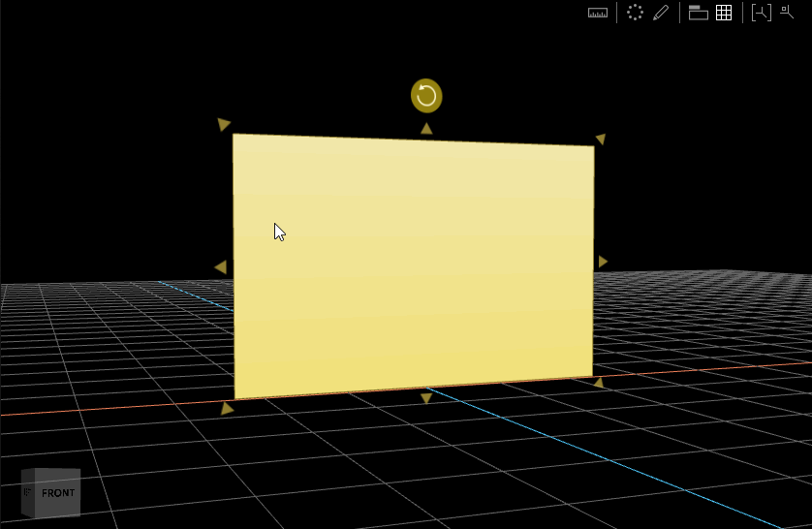Click the left edge center arrow handle

(x=221, y=267)
